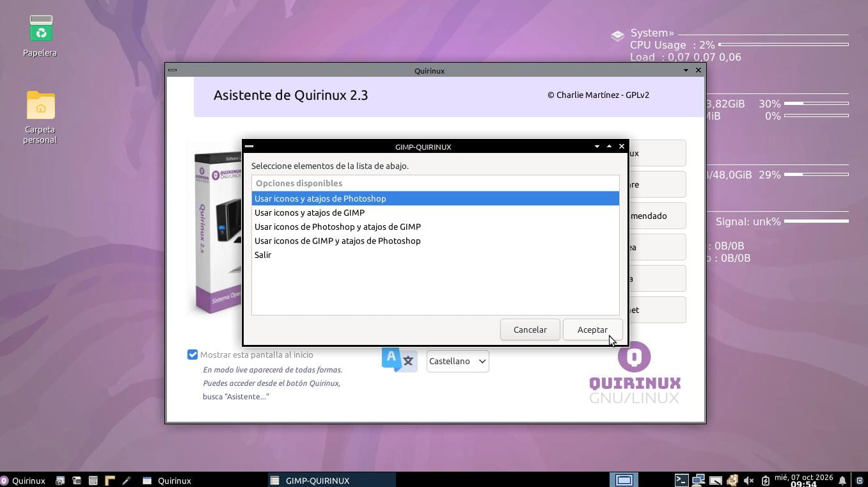This screenshot has width=868, height=487.
Task: Select 'Usar iconos y atajos de Photoshop' option
Action: click(435, 198)
